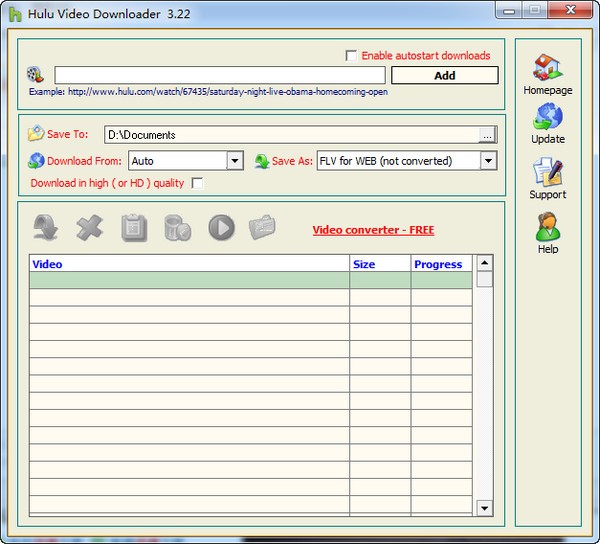Click the Save To path field D:\Documents
Screen dimensions: 600x544
click(x=291, y=135)
